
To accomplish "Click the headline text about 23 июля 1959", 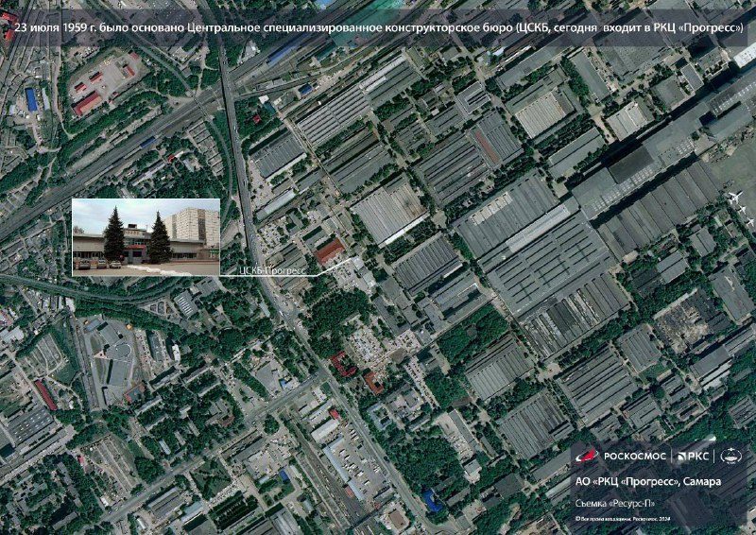I will tap(378, 27).
